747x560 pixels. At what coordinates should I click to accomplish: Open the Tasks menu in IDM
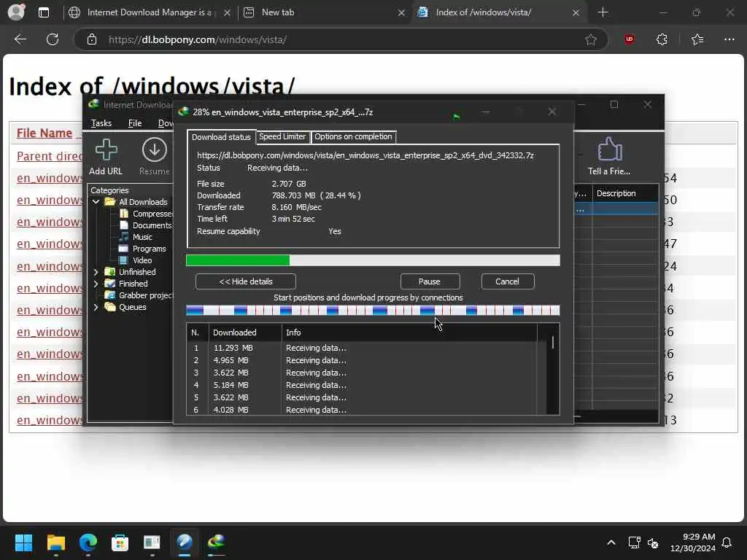[101, 123]
